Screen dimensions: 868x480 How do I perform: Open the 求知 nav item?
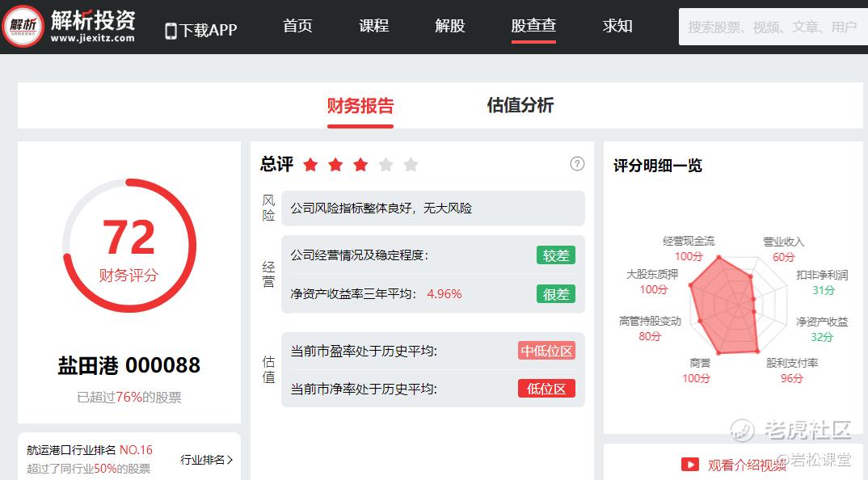coord(617,26)
